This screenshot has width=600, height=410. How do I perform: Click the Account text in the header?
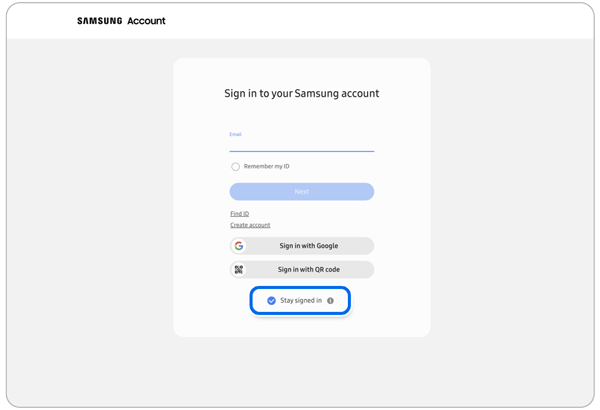pyautogui.click(x=146, y=21)
